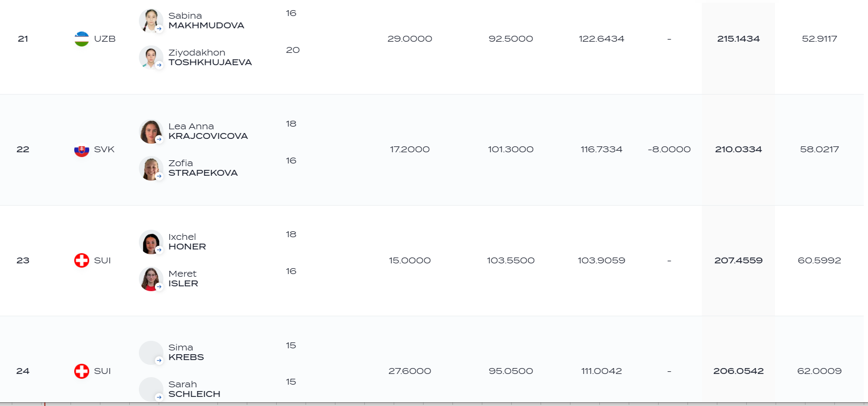Click Uzbekistan flag icon

tap(82, 39)
